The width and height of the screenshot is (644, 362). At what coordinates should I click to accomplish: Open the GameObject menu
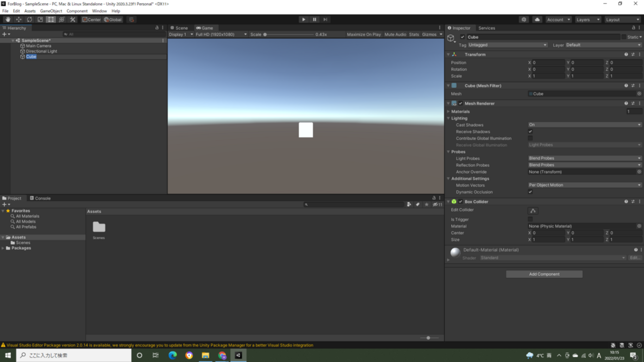tap(51, 11)
